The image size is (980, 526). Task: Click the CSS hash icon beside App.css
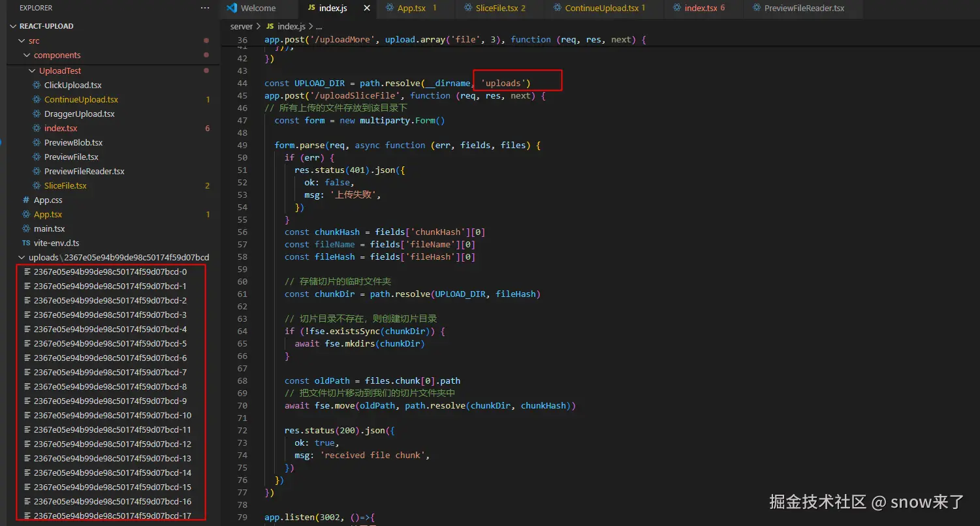[26, 200]
